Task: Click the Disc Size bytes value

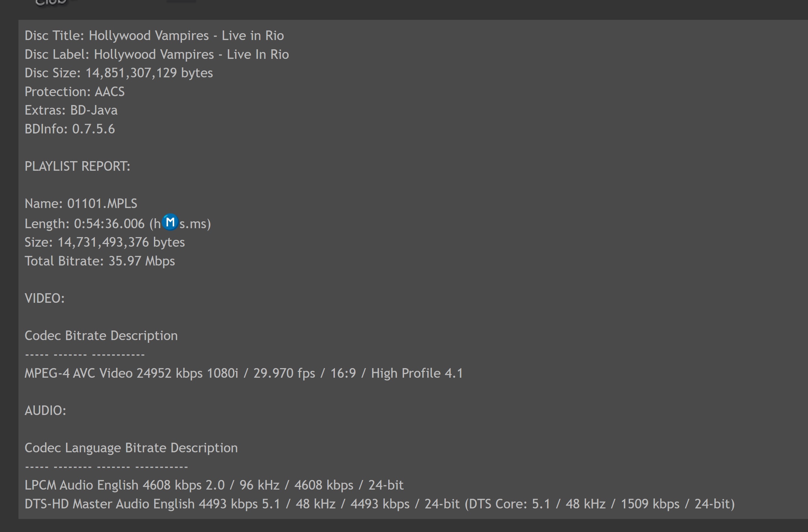Action: pos(149,73)
